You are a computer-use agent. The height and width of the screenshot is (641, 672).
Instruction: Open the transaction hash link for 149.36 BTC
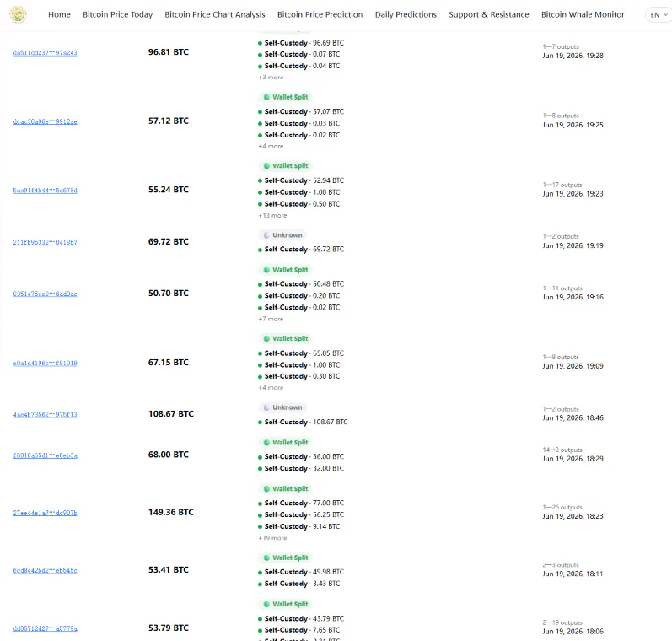tap(45, 513)
